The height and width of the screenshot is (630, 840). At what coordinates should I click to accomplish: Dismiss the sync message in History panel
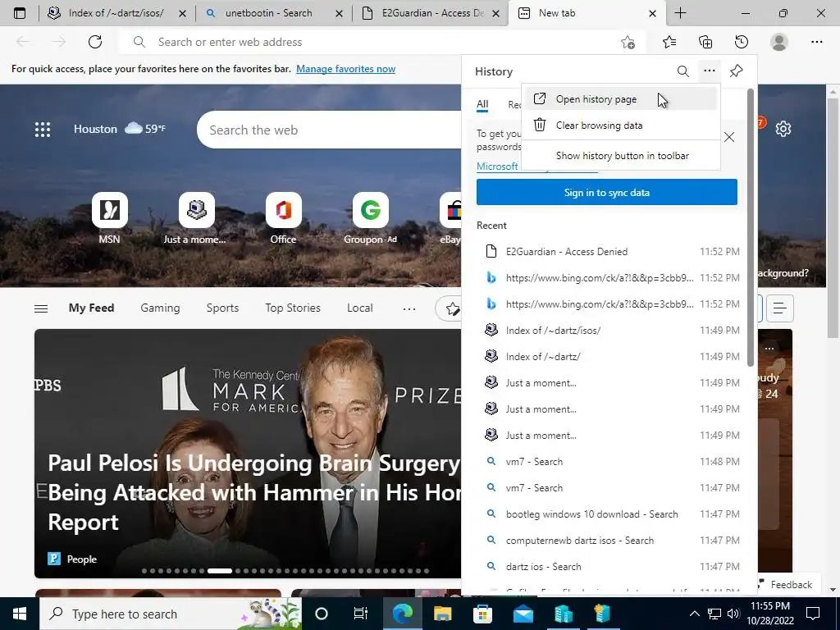click(729, 137)
